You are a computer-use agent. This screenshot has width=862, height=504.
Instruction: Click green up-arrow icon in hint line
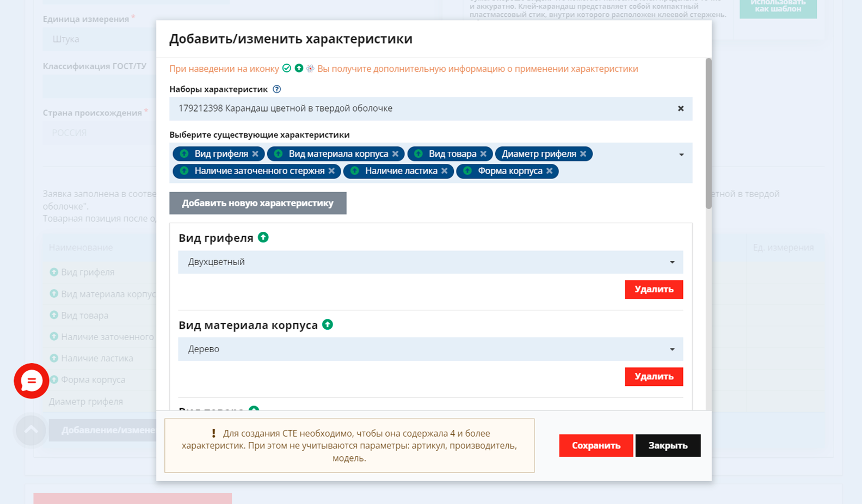299,68
